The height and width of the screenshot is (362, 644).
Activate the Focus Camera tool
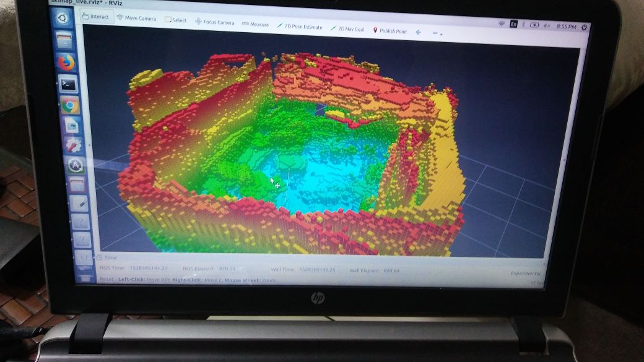(x=214, y=22)
